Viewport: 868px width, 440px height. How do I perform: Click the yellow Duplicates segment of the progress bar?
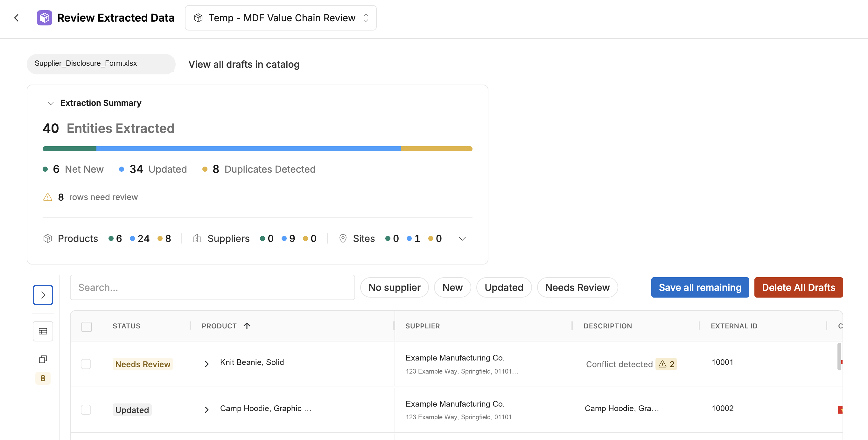[436, 149]
